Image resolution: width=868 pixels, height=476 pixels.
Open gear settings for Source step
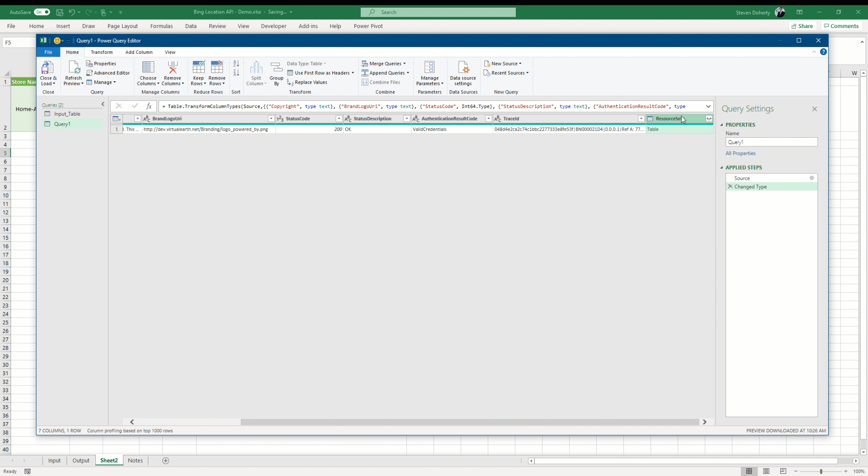click(812, 178)
